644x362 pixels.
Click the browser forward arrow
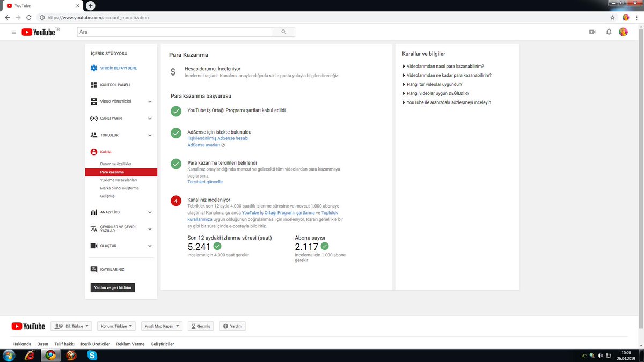coord(18,17)
